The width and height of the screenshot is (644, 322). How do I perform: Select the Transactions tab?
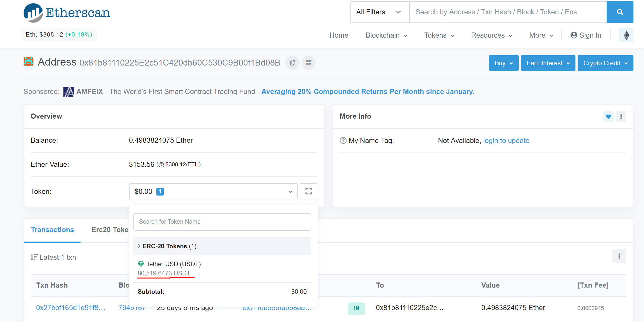(52, 230)
